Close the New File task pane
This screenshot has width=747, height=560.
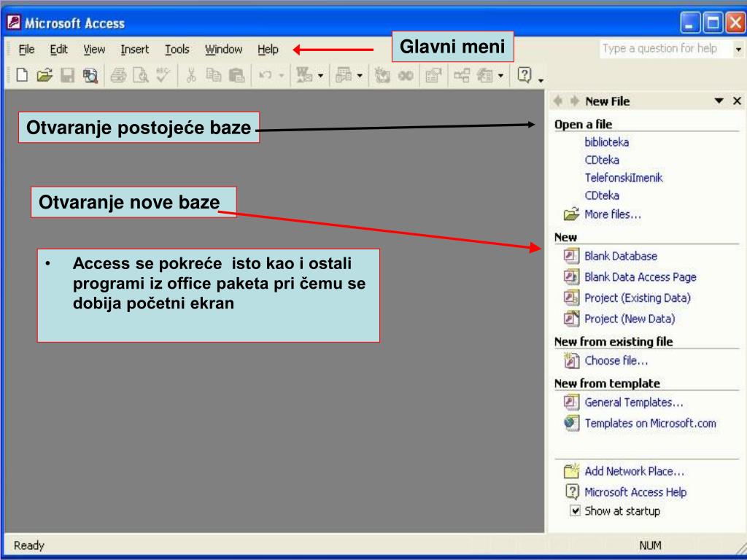[x=737, y=101]
